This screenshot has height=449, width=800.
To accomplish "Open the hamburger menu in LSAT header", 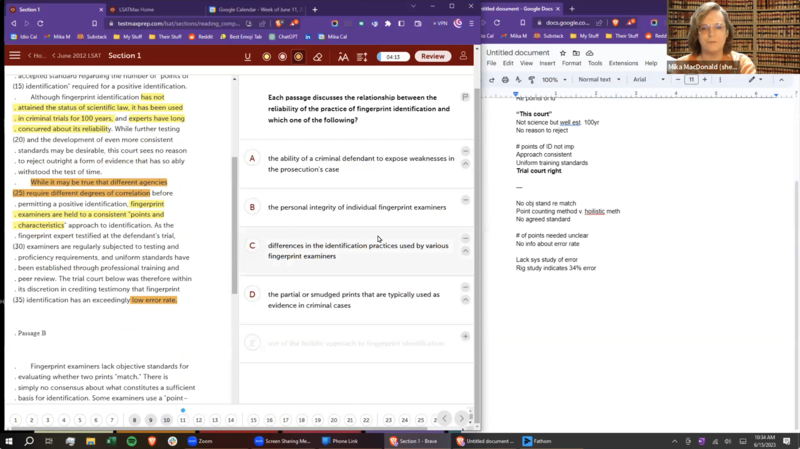I will [14, 56].
